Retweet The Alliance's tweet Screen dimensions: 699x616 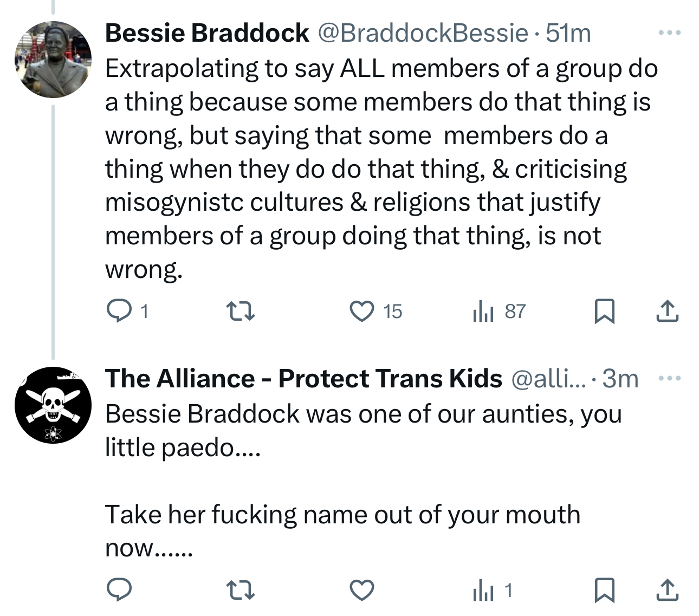pyautogui.click(x=240, y=590)
